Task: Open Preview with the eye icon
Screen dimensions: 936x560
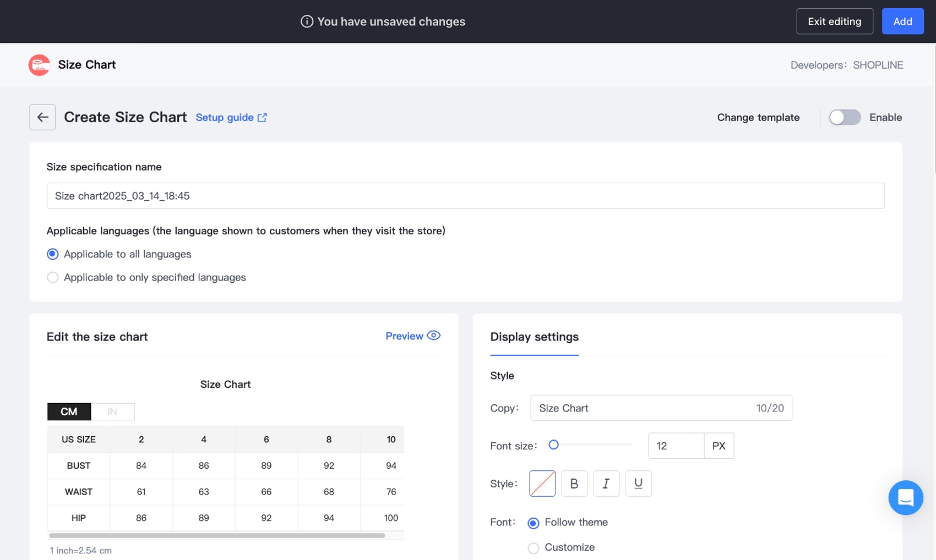Action: pyautogui.click(x=412, y=336)
